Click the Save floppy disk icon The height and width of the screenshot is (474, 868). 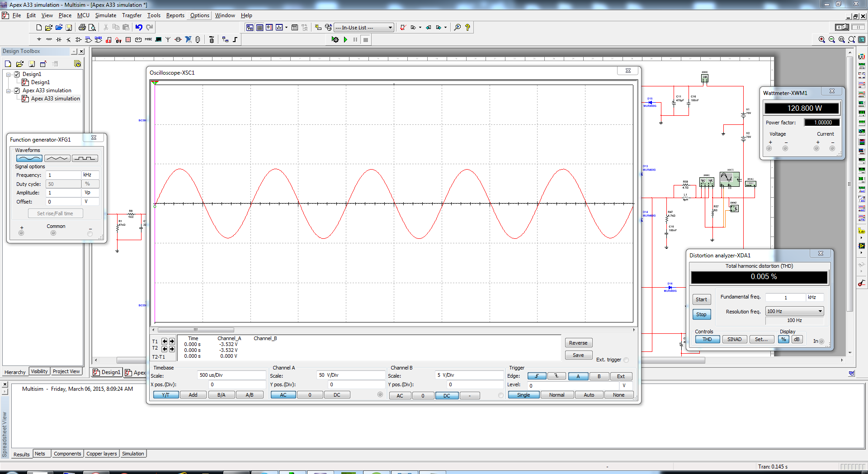click(x=69, y=28)
